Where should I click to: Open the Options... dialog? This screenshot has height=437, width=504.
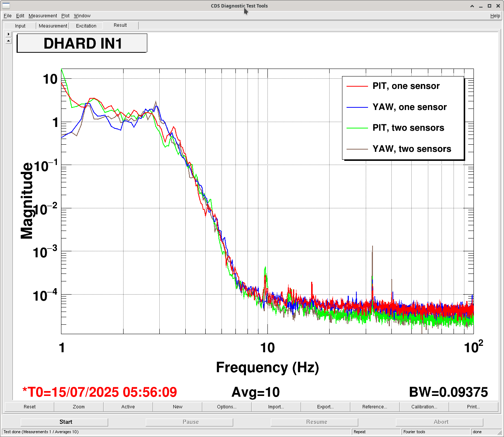click(227, 407)
